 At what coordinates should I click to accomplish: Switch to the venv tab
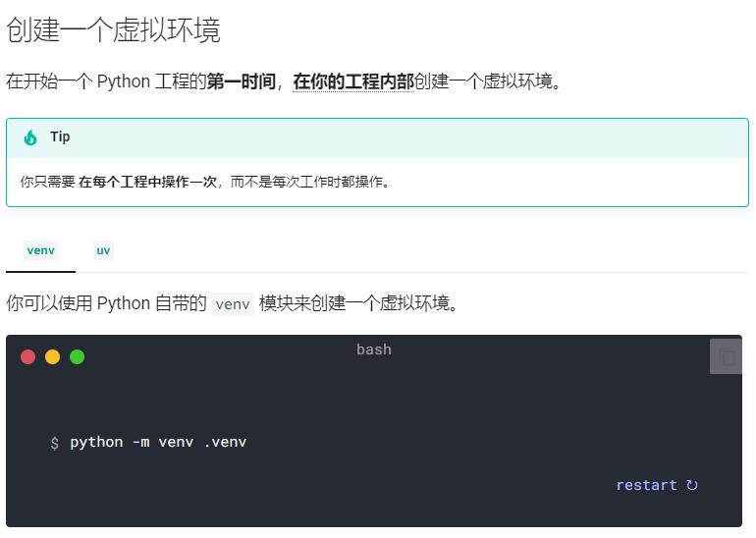41,250
